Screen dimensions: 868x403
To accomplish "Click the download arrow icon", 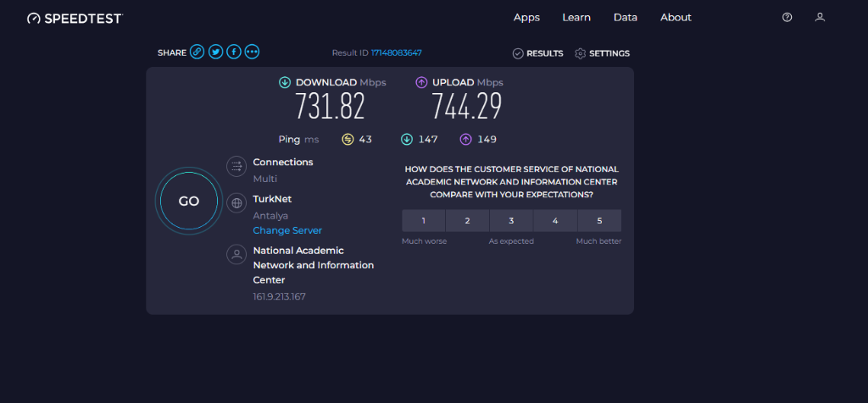I will click(x=285, y=82).
